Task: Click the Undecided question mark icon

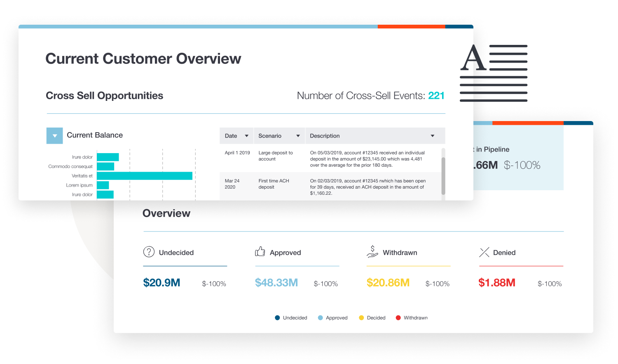Action: 149,252
